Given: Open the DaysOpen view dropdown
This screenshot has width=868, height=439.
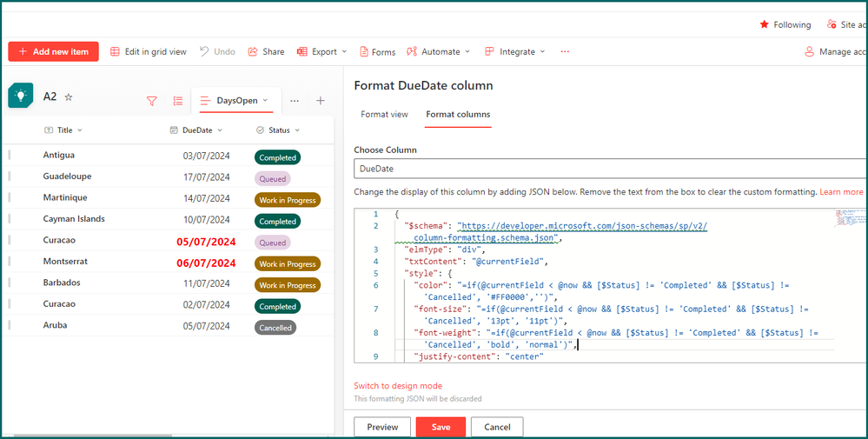Looking at the screenshot, I should pos(236,100).
